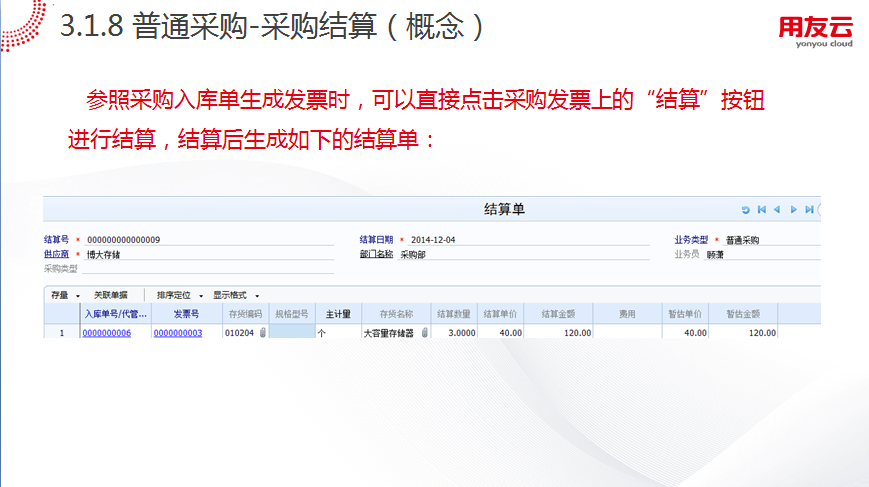Click the 入库单号/代管 column header
This screenshot has height=487, width=869.
pos(116,314)
